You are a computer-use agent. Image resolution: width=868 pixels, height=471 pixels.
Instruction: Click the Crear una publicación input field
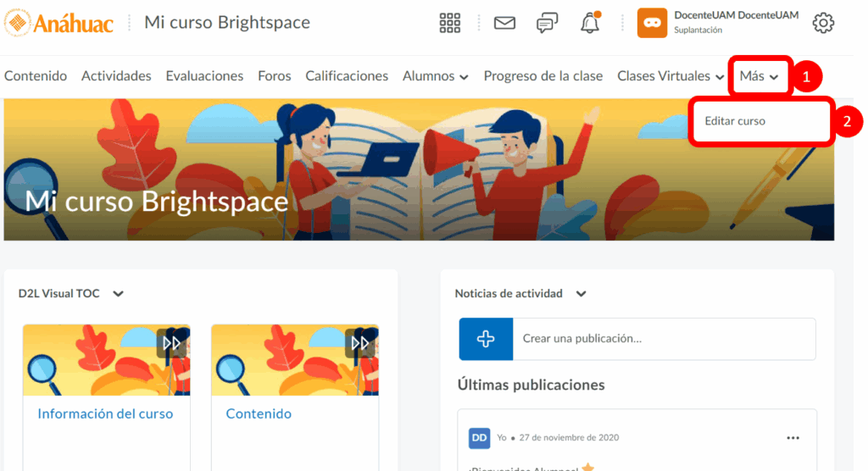click(x=664, y=339)
